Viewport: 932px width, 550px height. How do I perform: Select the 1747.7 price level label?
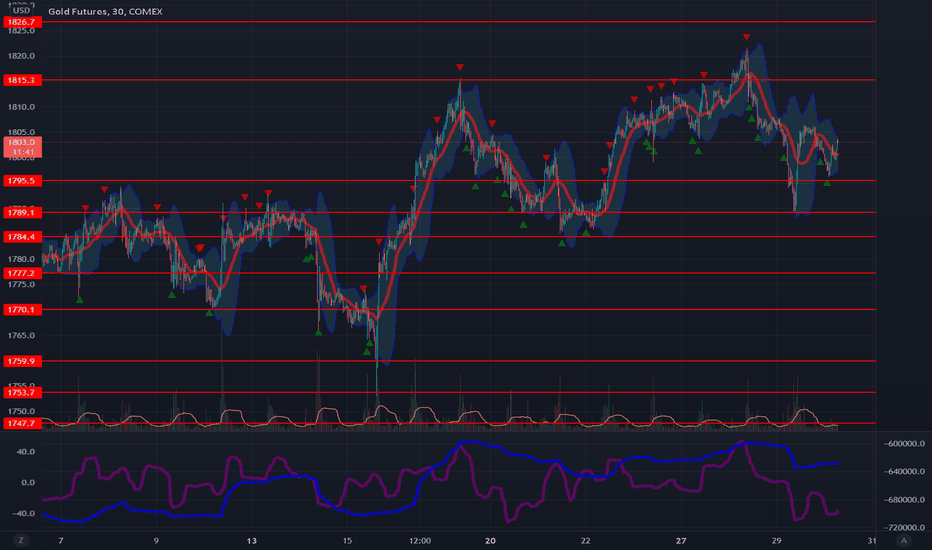pyautogui.click(x=23, y=423)
